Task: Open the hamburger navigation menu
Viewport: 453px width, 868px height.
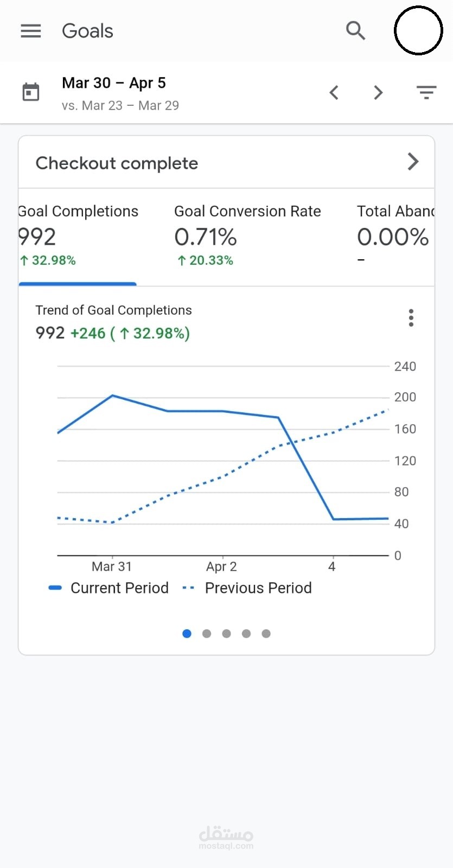Action: click(31, 31)
